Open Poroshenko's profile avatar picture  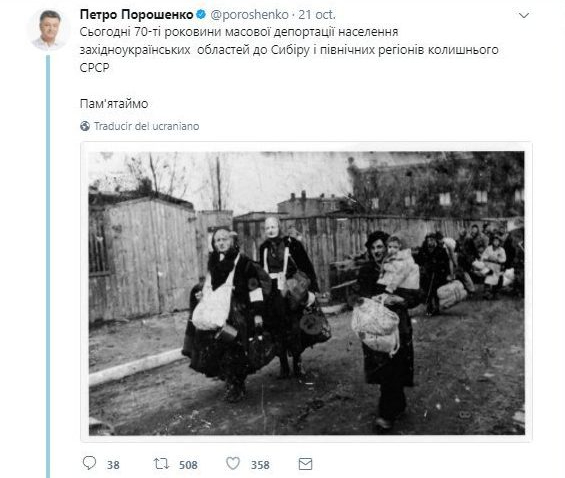(x=48, y=29)
